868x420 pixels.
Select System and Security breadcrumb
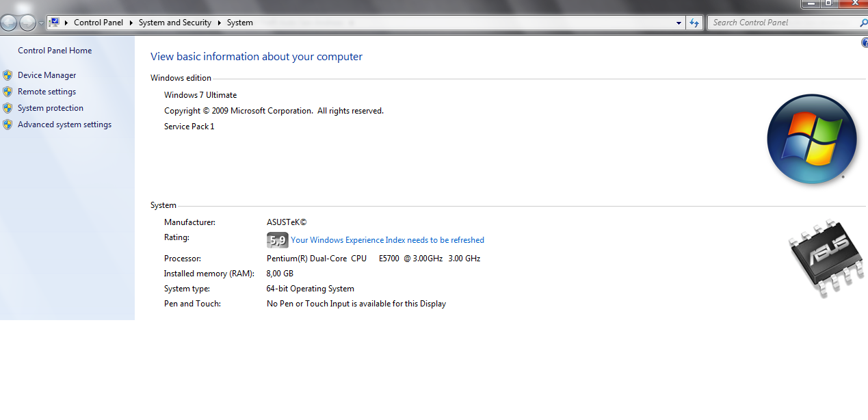click(175, 23)
